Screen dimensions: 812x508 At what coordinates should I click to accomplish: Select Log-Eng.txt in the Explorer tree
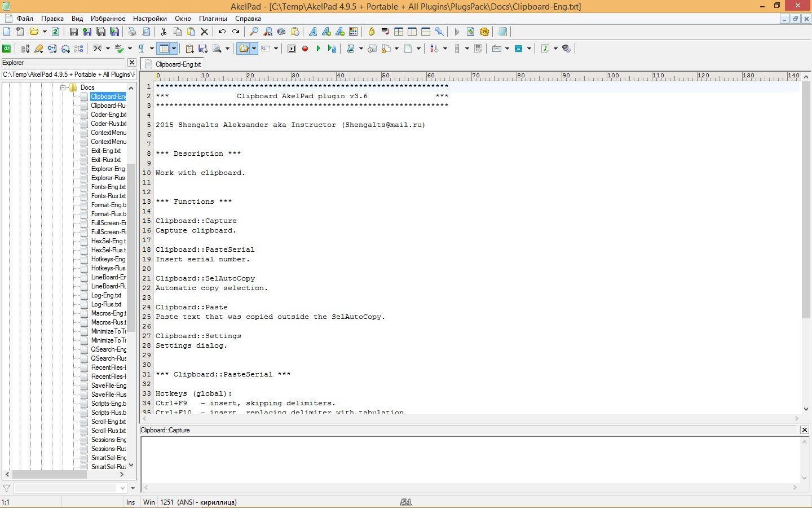point(106,295)
